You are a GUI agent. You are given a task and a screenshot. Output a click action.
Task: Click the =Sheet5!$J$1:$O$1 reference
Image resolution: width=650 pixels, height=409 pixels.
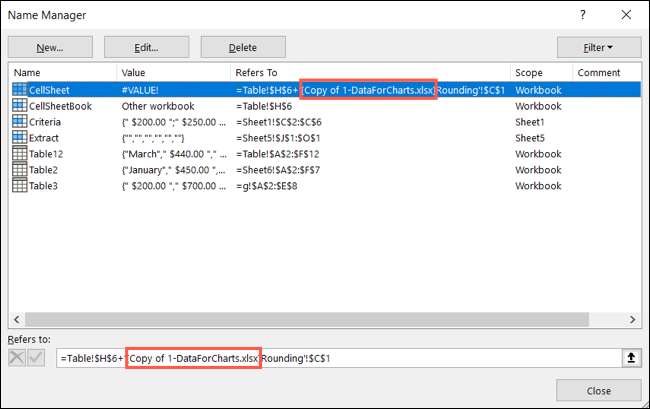(278, 138)
